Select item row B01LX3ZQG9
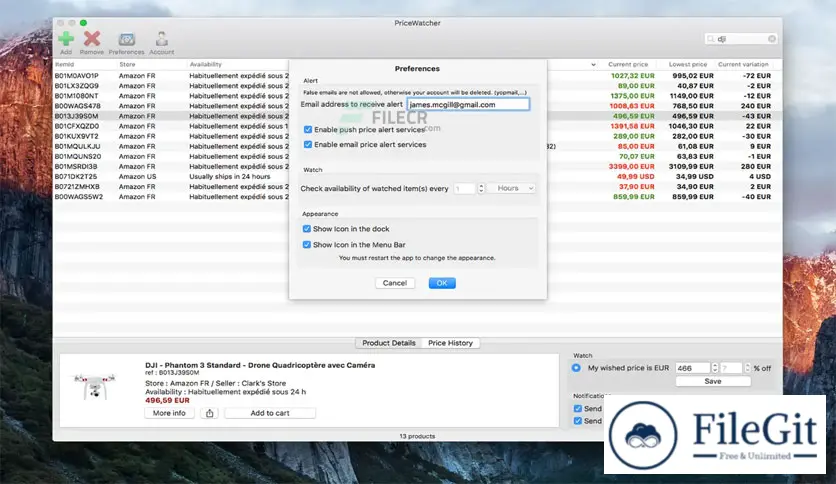Viewport: 836px width, 484px height. pyautogui.click(x=76, y=86)
